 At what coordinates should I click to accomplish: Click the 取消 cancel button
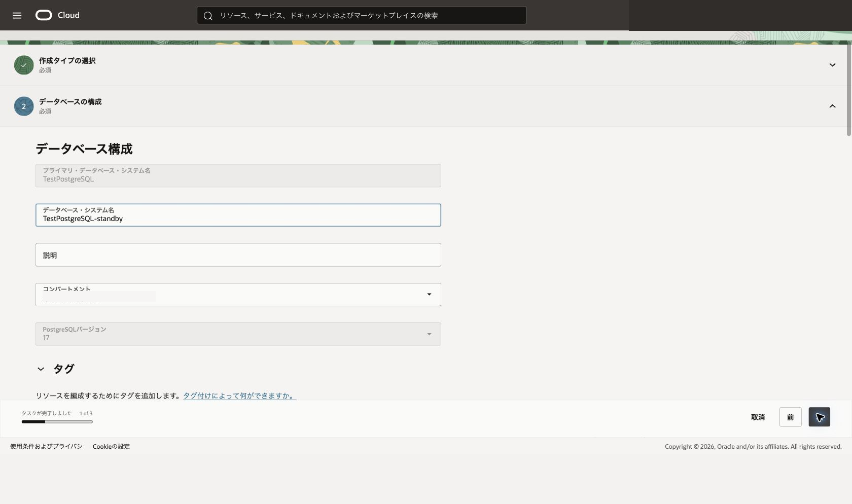[758, 417]
